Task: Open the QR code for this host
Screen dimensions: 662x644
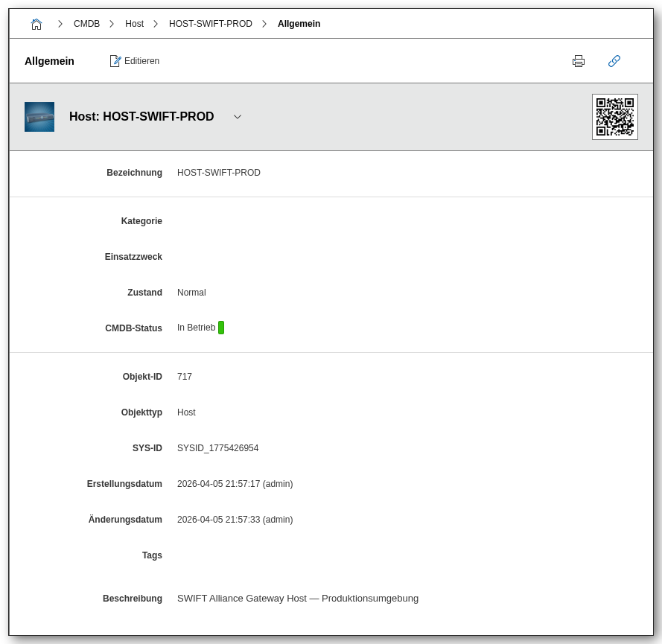Action: 614,117
